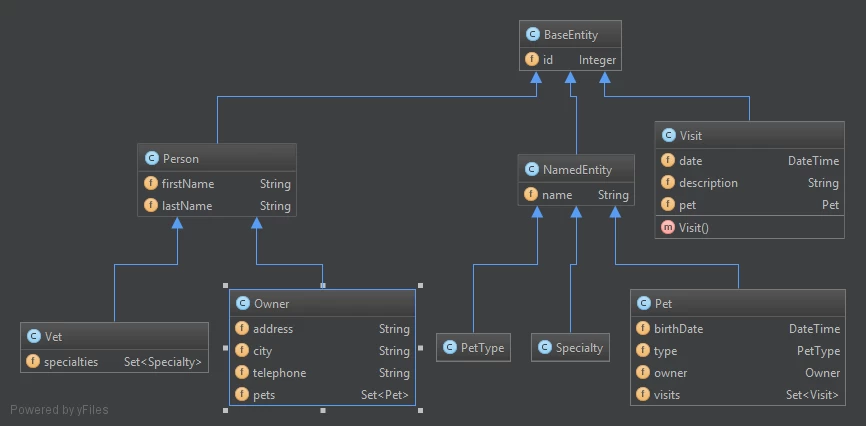
Task: Select the description field in Visit
Action: coord(749,183)
